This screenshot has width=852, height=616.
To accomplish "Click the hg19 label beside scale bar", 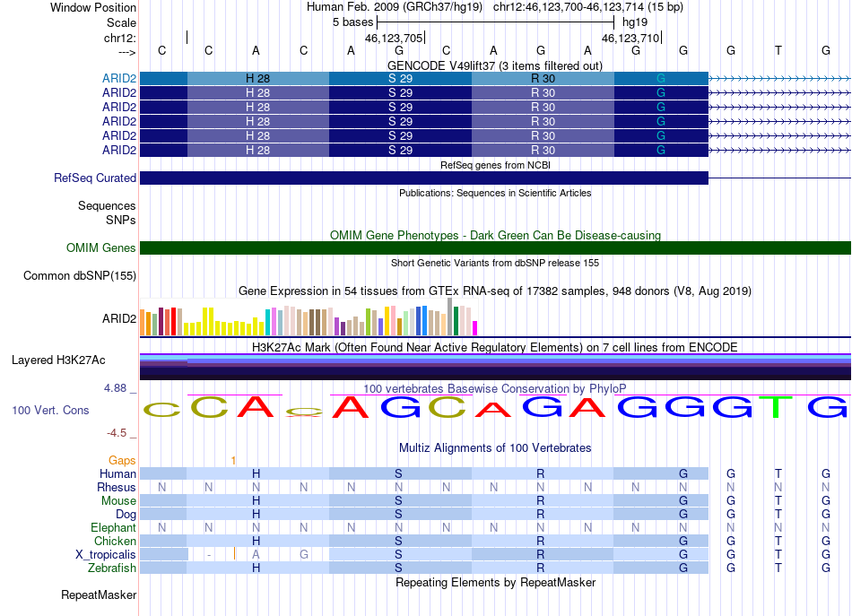I will (635, 22).
